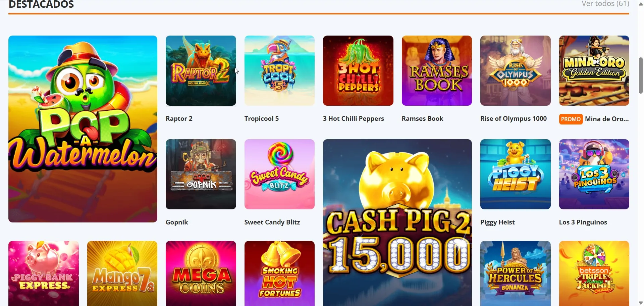Screen dimensions: 644x306
Task: Click the Rise of Olympus 1000 thumbnail
Action: point(515,71)
